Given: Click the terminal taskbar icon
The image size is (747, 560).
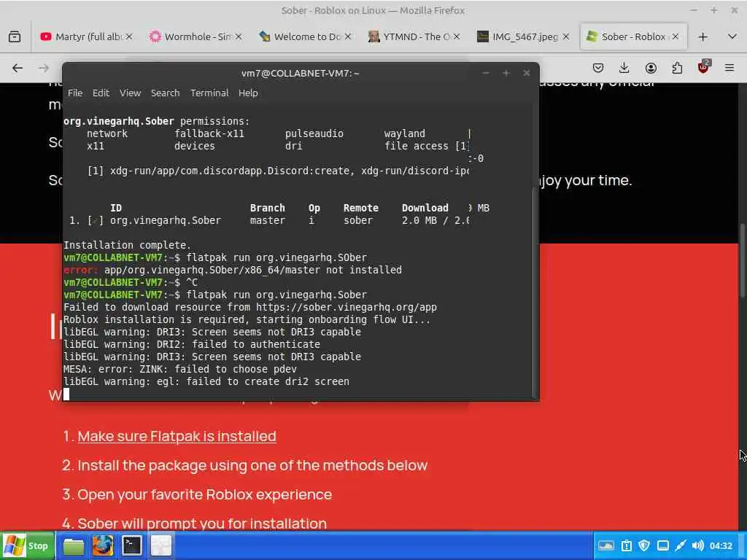Looking at the screenshot, I should pyautogui.click(x=132, y=545).
